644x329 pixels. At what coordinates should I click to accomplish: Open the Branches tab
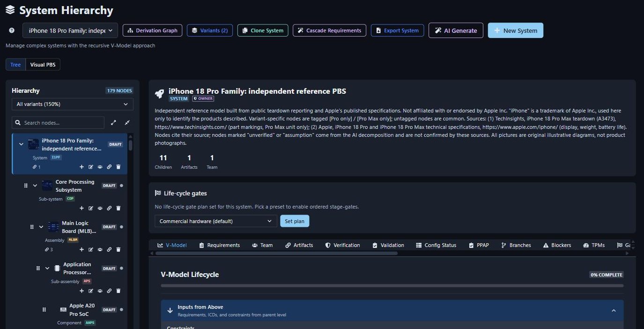coord(516,245)
